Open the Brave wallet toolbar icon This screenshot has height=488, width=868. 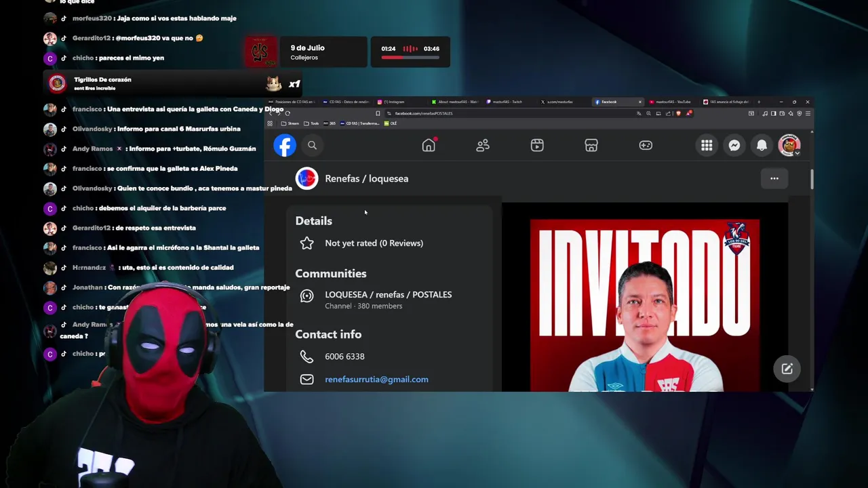[x=782, y=113]
